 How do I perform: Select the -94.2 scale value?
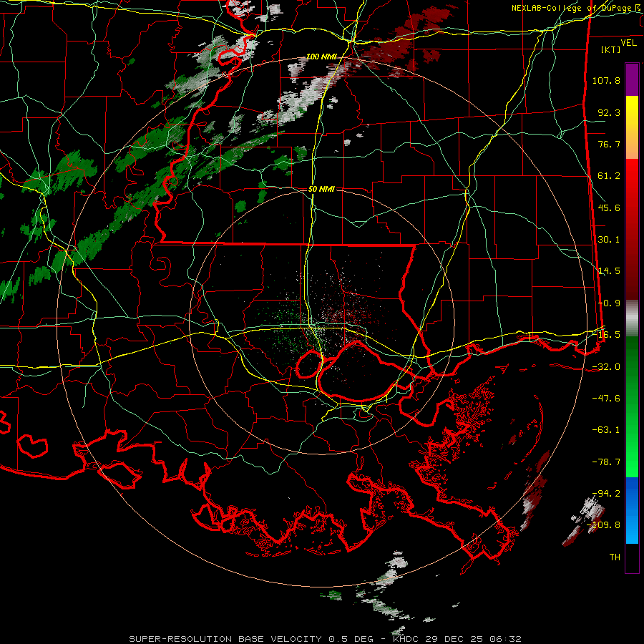606,494
